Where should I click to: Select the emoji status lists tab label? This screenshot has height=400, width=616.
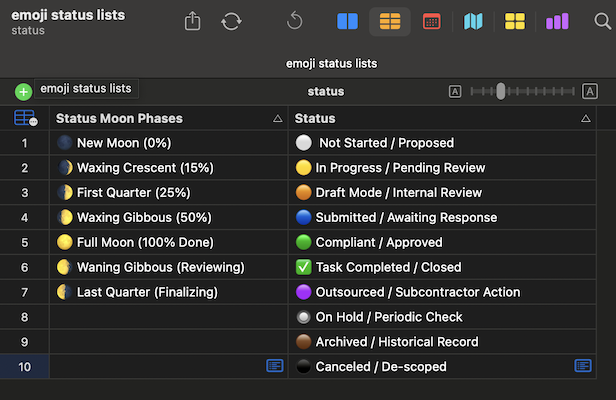pos(86,88)
